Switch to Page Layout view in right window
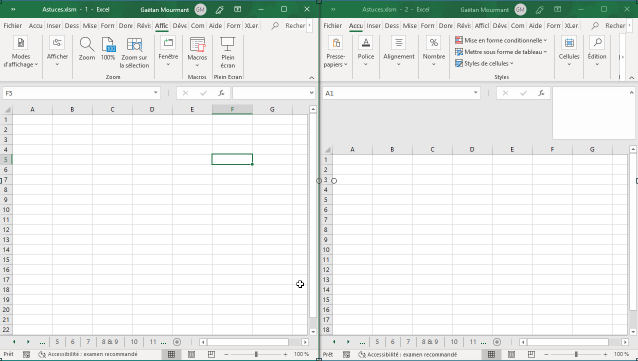The height and width of the screenshot is (361, 638). (x=511, y=354)
